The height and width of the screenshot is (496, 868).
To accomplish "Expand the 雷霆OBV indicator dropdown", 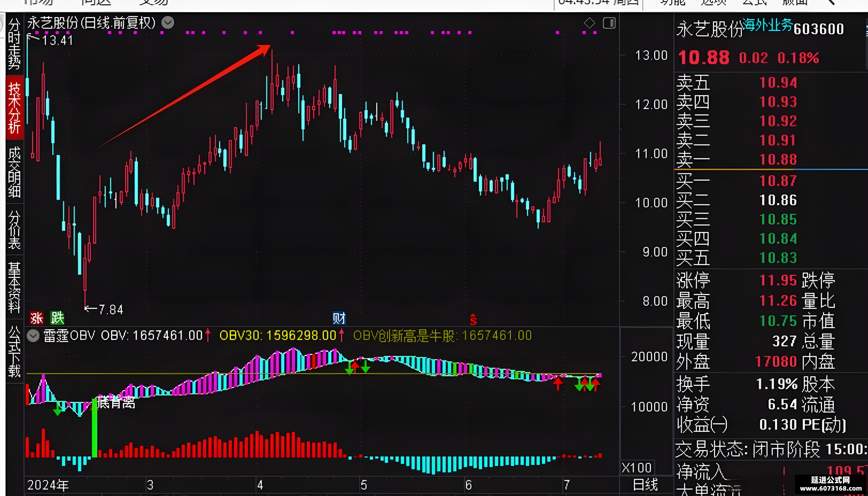I will coord(33,336).
